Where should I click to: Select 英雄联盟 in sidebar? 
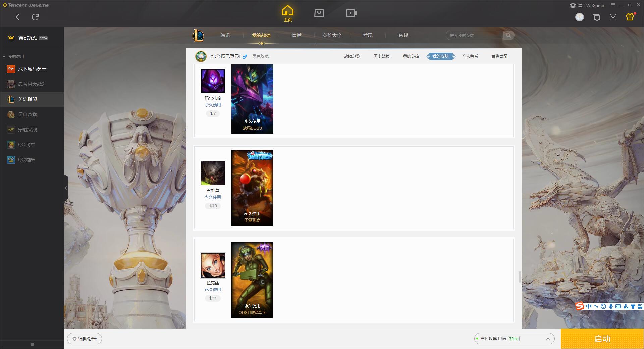[x=32, y=99]
